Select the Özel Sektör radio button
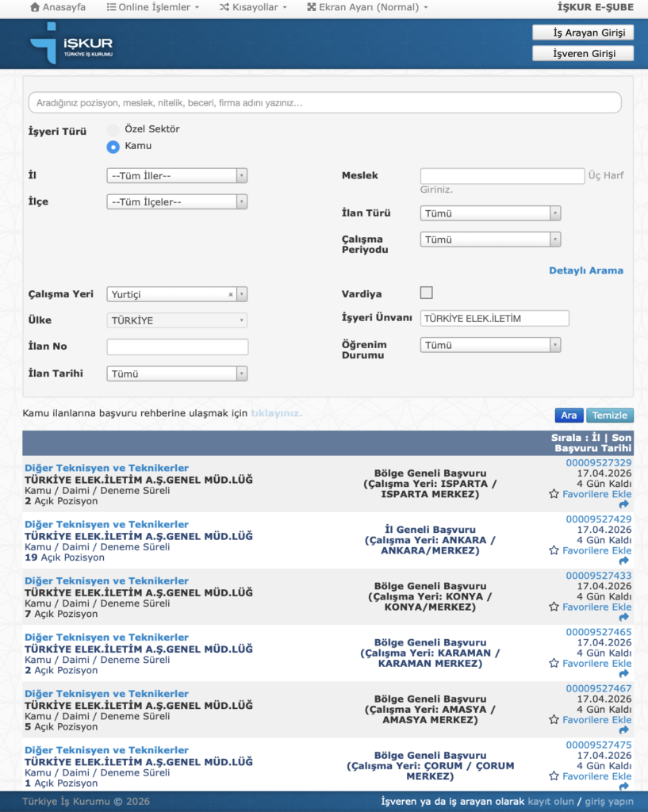Image resolution: width=648 pixels, height=812 pixels. [113, 129]
